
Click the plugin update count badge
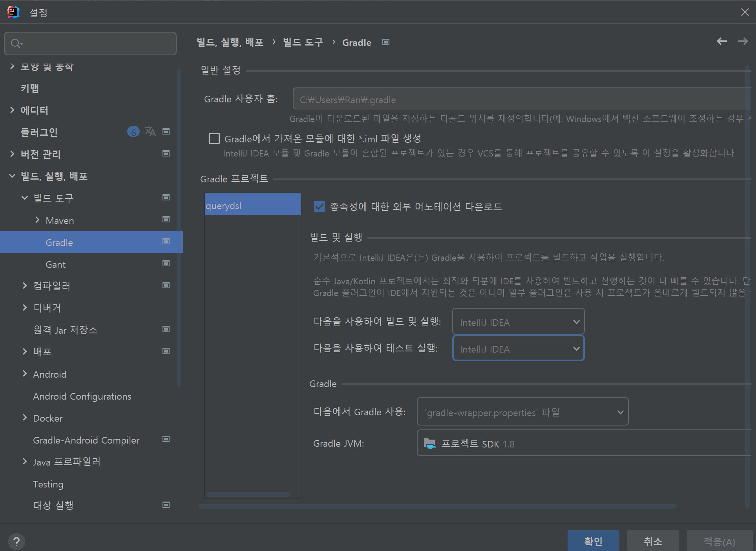(133, 132)
